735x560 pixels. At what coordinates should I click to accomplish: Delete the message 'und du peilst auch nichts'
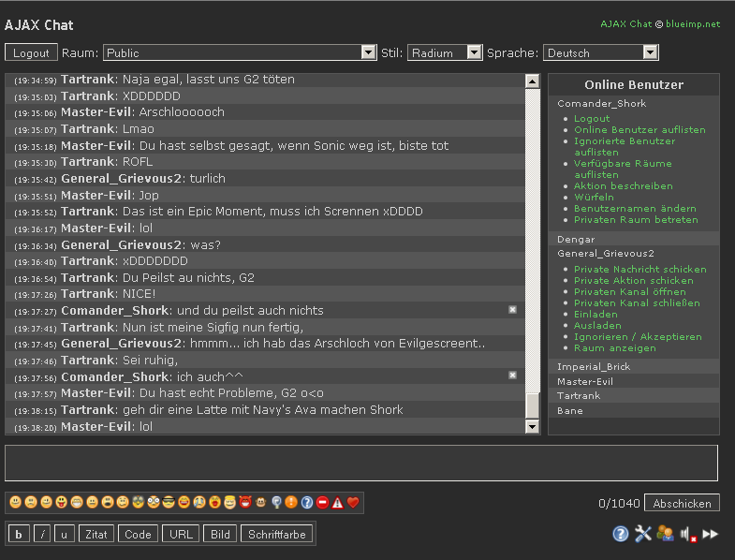pyautogui.click(x=512, y=310)
